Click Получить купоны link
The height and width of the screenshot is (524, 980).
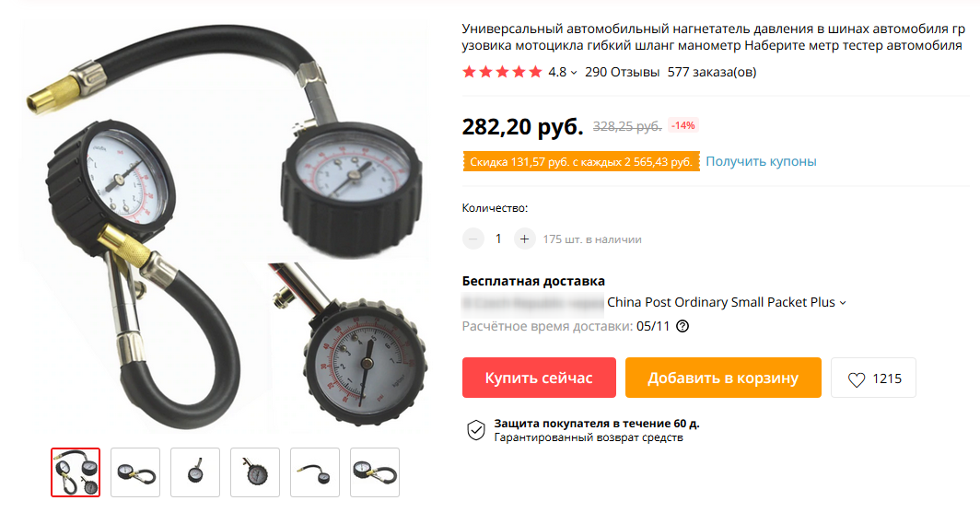pyautogui.click(x=761, y=161)
